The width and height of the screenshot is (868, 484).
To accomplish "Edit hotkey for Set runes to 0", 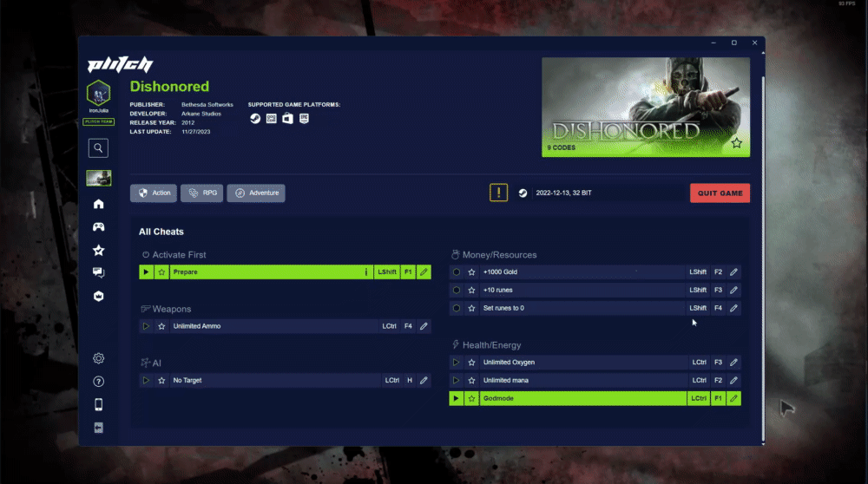I will pyautogui.click(x=733, y=308).
